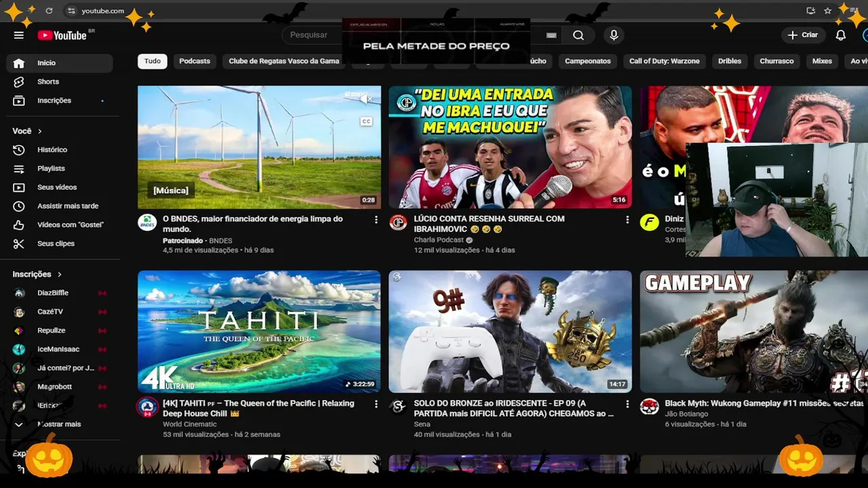Screen dimensions: 868x488
Task: Open the three-dot menu of the Lúcio Ibrahimovic video
Action: pos(627,220)
